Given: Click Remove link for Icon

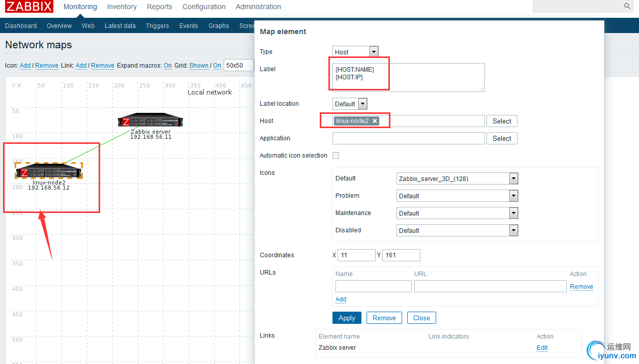Looking at the screenshot, I should coord(47,66).
